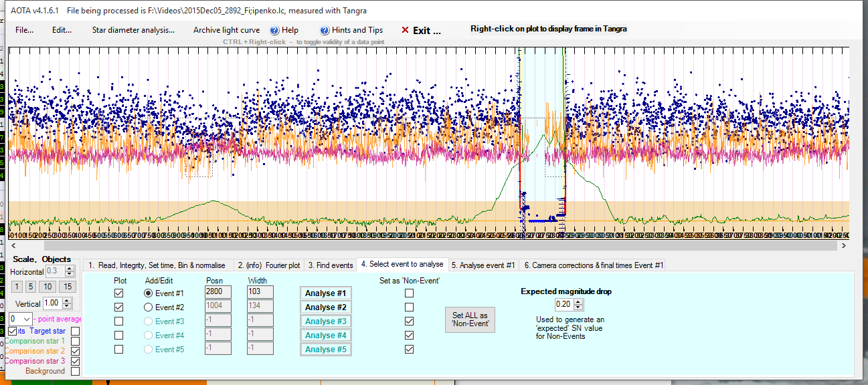Click Set ALL as 'Non-Event' button
The image size is (868, 385).
(x=470, y=320)
